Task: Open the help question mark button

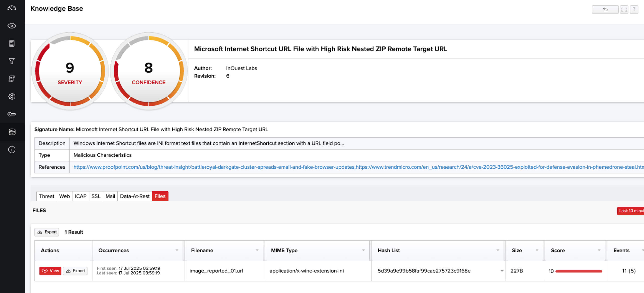Action: click(x=634, y=10)
